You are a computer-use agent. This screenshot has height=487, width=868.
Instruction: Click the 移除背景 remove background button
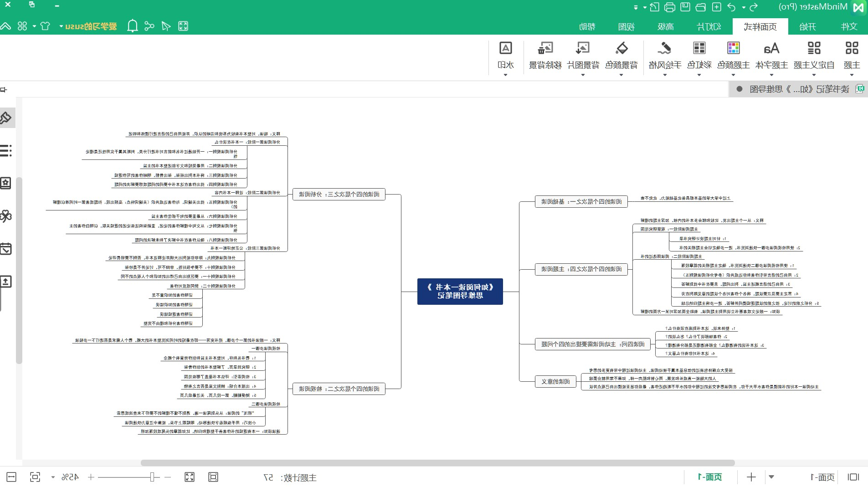[x=545, y=56]
